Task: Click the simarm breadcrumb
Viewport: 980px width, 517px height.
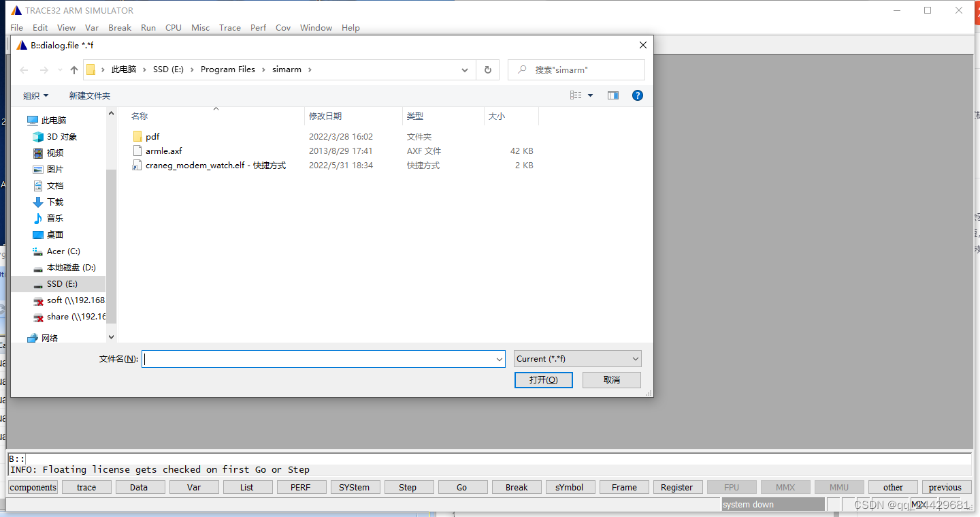Action: coord(287,69)
